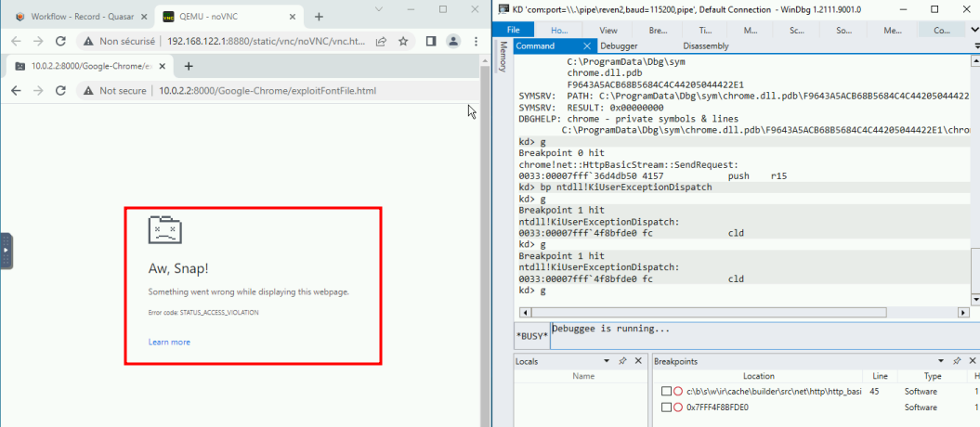Click the 'Not secure' warning in inner Chrome
The width and height of the screenshot is (980, 427).
[x=117, y=91]
